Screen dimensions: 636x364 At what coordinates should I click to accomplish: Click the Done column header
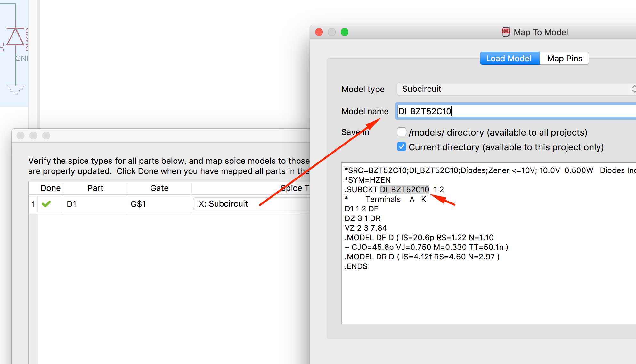[50, 188]
